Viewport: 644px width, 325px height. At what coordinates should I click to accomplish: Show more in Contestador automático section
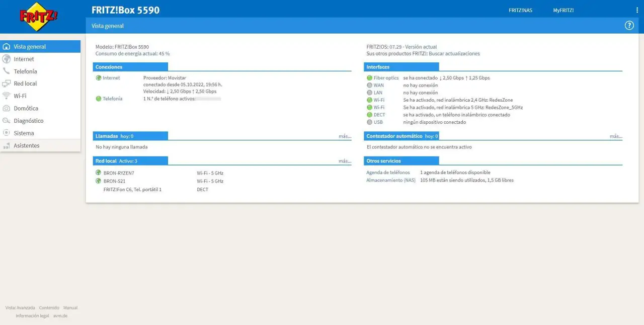(x=615, y=136)
